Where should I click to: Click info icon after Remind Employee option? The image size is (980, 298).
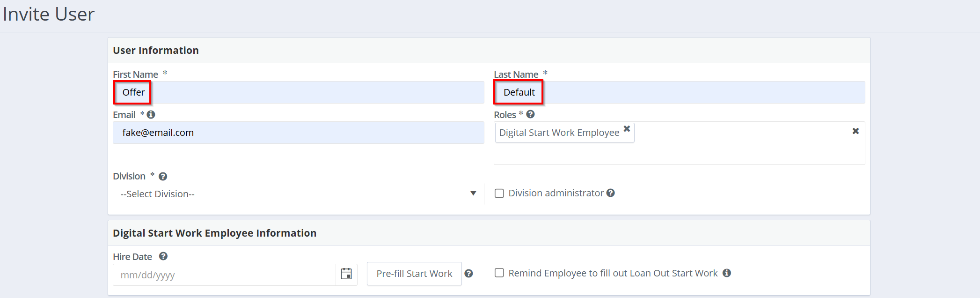pos(726,273)
